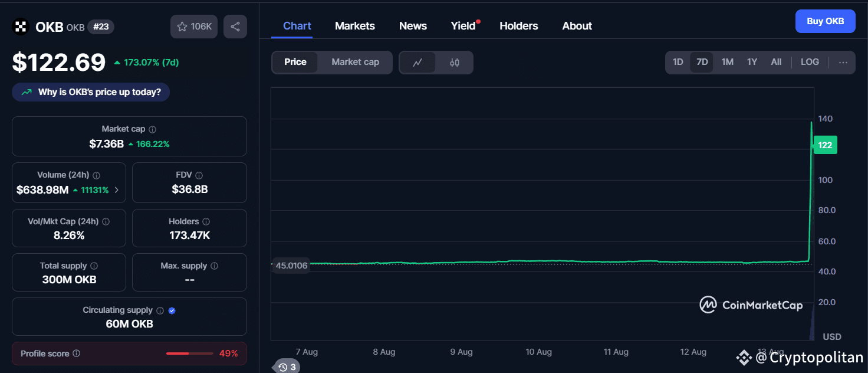868x373 pixels.
Task: Click the green 122 price label on chart
Action: click(825, 145)
